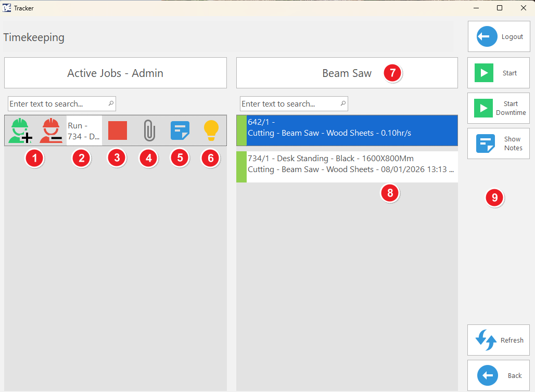
Task: Select the Run - 734 active job cell
Action: click(x=84, y=131)
